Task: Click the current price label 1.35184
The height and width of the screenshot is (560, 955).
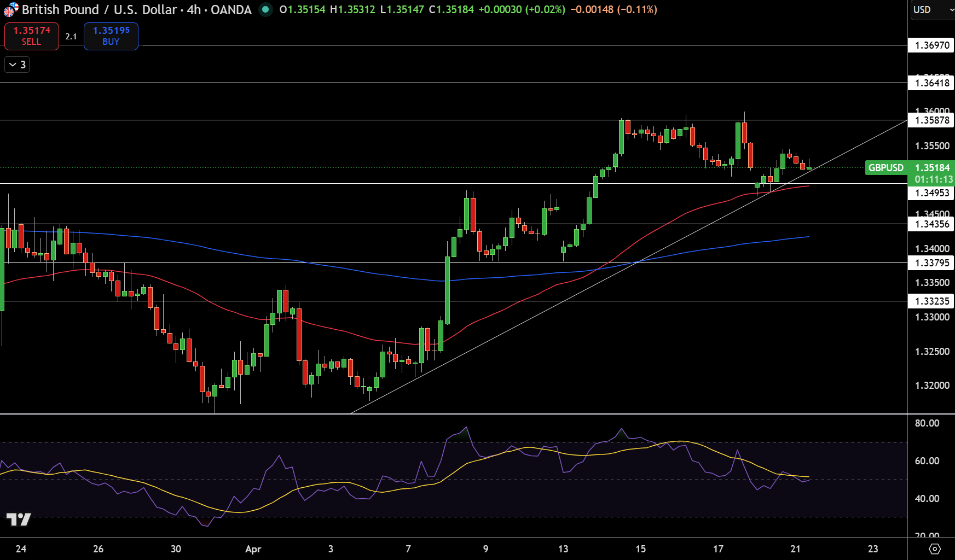Action: click(931, 168)
